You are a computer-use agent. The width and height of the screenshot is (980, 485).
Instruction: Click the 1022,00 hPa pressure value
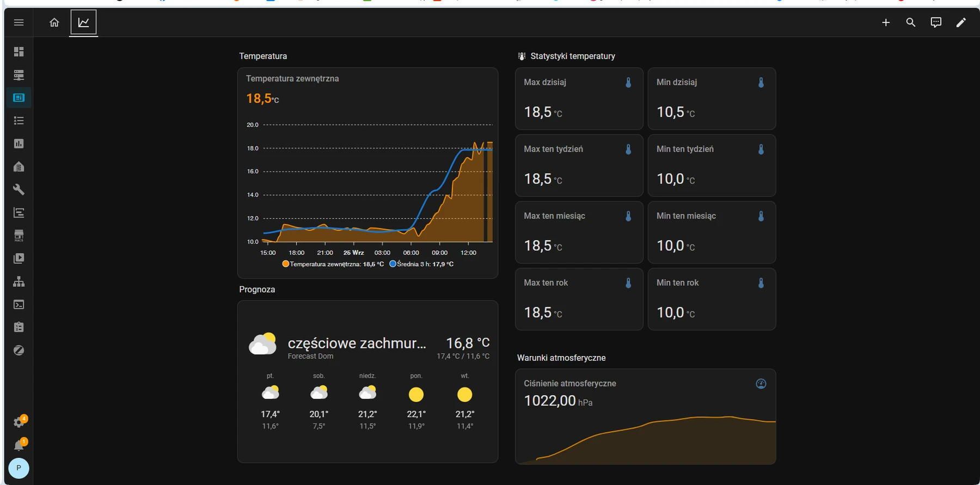click(558, 401)
